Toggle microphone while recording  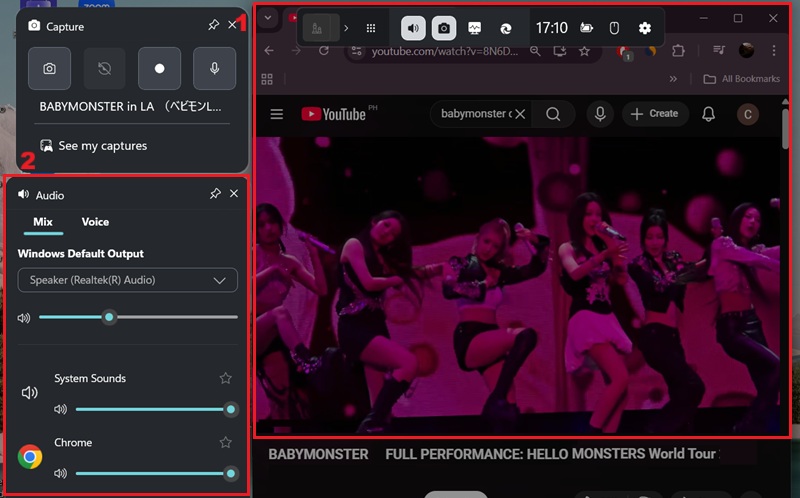pos(215,68)
